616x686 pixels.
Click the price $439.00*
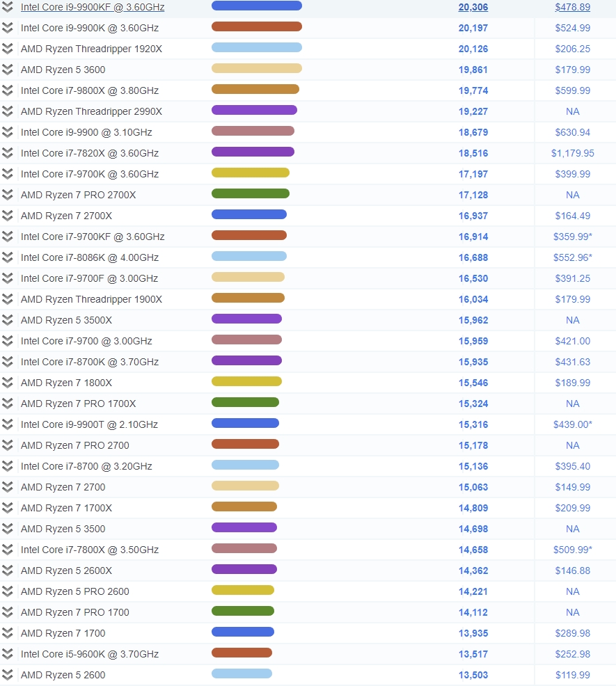click(573, 424)
